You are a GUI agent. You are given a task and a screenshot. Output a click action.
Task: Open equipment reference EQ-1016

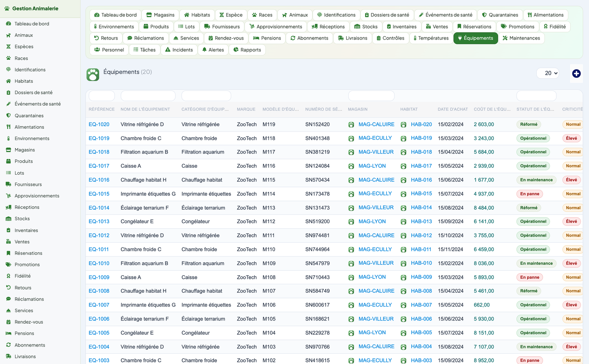coord(99,180)
